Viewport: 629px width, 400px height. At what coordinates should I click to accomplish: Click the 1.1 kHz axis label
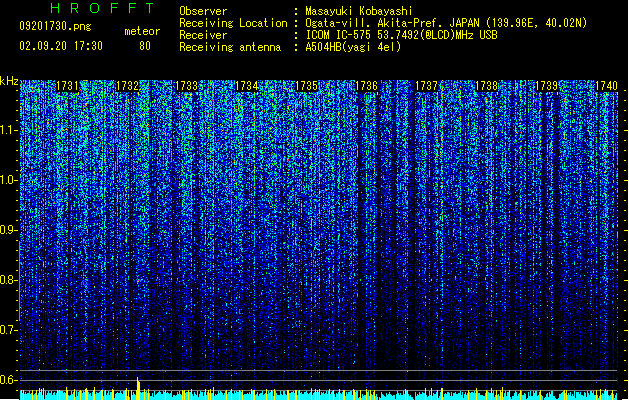8,130
